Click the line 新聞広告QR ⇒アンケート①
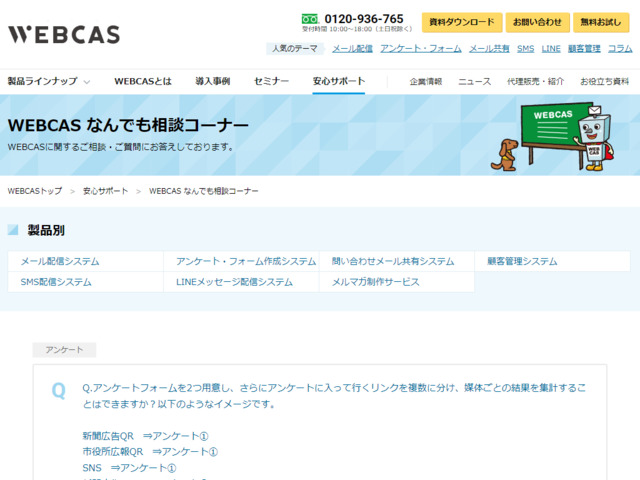Image resolution: width=640 pixels, height=480 pixels. pos(145,436)
